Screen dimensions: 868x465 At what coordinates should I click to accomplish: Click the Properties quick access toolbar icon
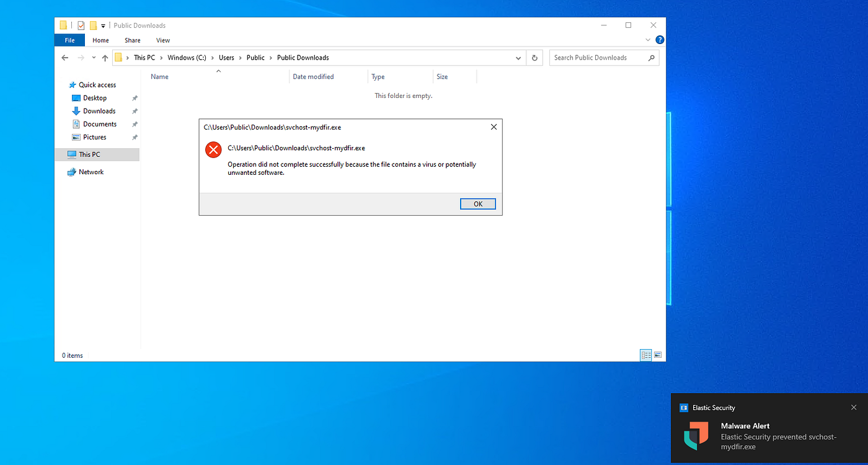(x=81, y=25)
